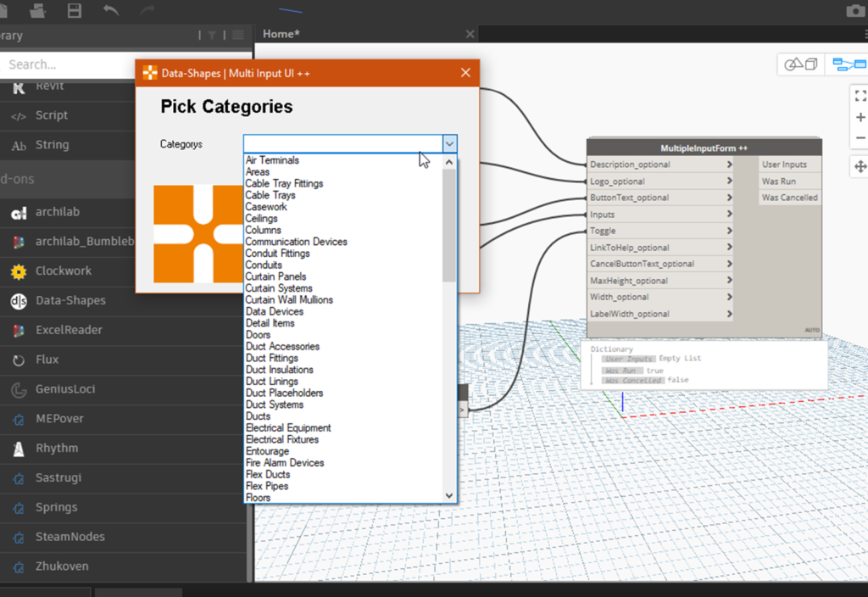
Task: Click the Save icon in the top toolbar
Action: pos(75,10)
